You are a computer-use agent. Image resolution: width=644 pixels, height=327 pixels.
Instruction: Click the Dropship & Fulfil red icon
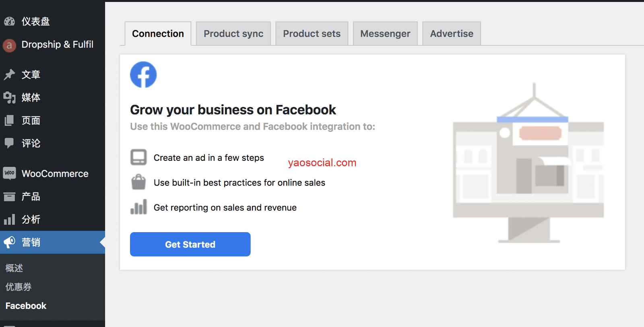(x=9, y=45)
